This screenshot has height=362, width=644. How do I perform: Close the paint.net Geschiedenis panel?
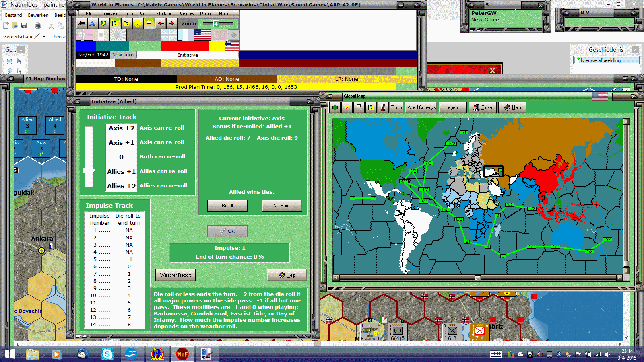point(635,50)
